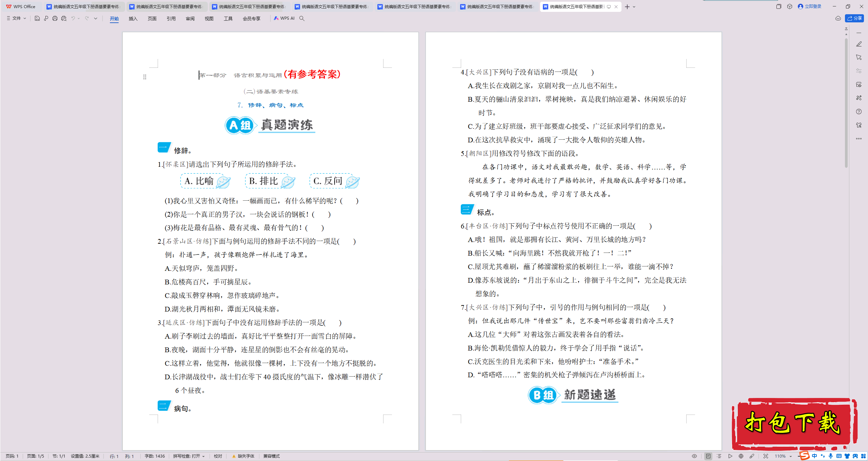Click the 页码: 1 status entry
The width and height of the screenshot is (868, 461).
tap(12, 456)
